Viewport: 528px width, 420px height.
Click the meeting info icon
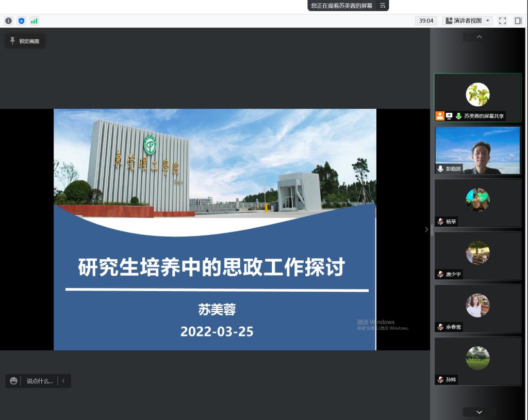click(8, 21)
